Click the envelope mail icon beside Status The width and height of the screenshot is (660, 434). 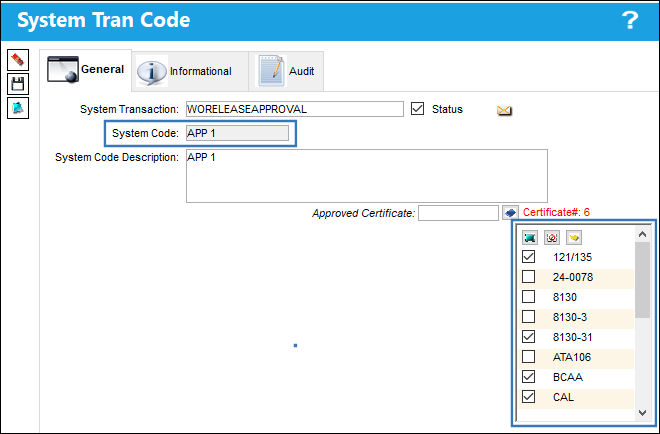pos(504,110)
